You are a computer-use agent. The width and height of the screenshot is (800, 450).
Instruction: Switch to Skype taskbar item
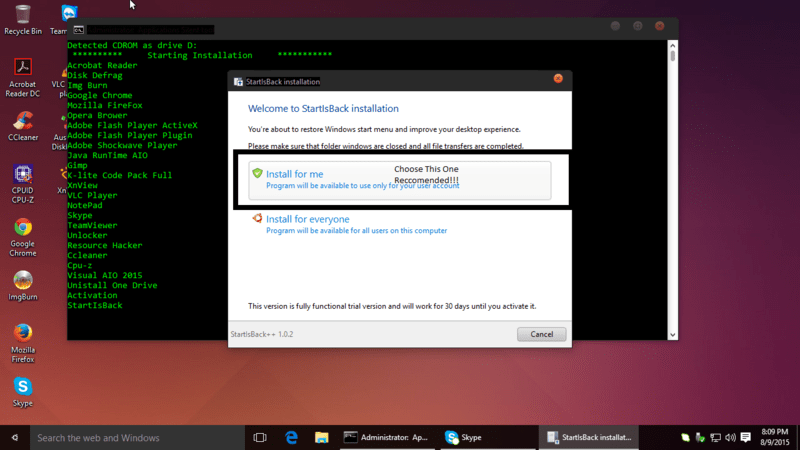click(487, 437)
